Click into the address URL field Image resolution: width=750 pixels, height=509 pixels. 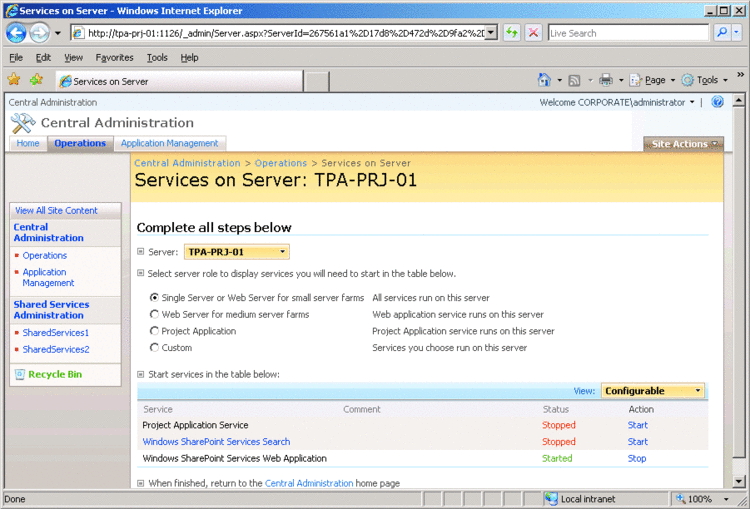[286, 33]
